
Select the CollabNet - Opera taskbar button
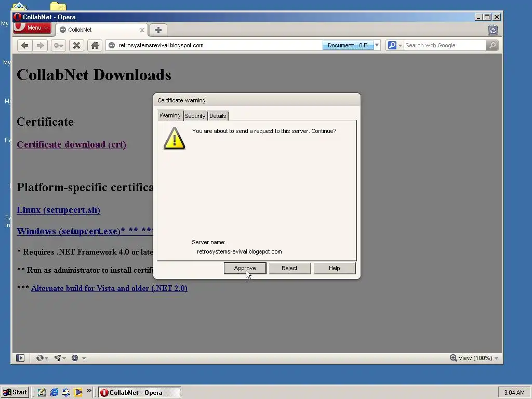pos(139,393)
